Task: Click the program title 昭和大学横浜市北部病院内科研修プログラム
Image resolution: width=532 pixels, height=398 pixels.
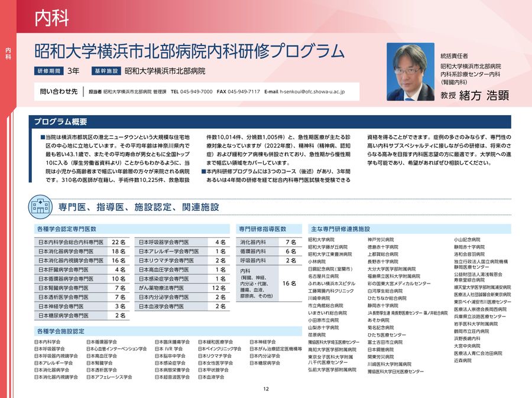Action: [189, 51]
